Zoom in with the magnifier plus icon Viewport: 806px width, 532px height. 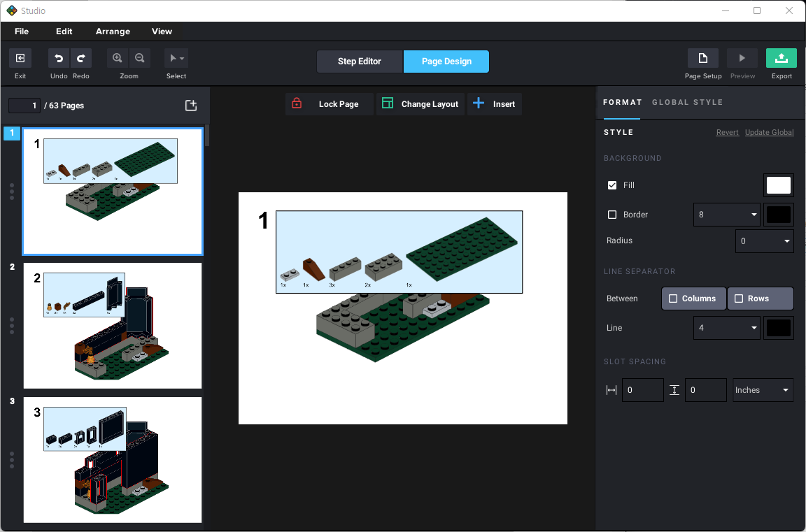118,58
